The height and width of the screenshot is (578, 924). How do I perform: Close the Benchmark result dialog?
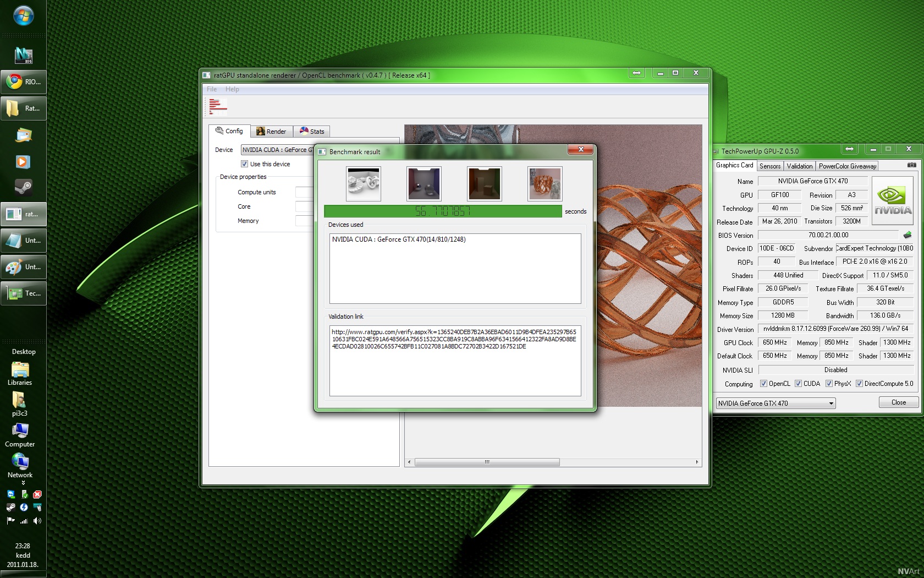point(580,149)
